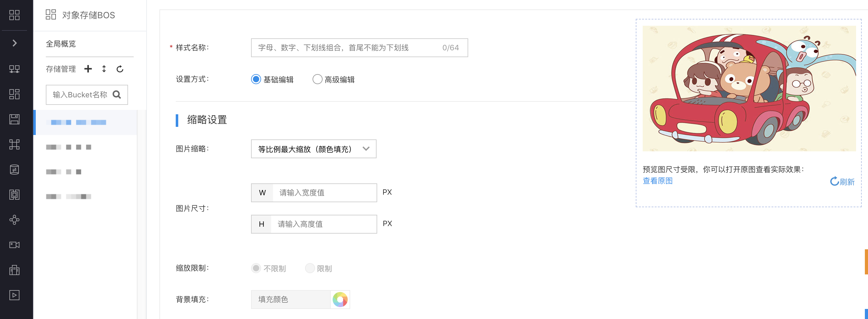Click the 对象存储BOS logo icon
Image resolution: width=868 pixels, height=319 pixels.
coord(51,14)
